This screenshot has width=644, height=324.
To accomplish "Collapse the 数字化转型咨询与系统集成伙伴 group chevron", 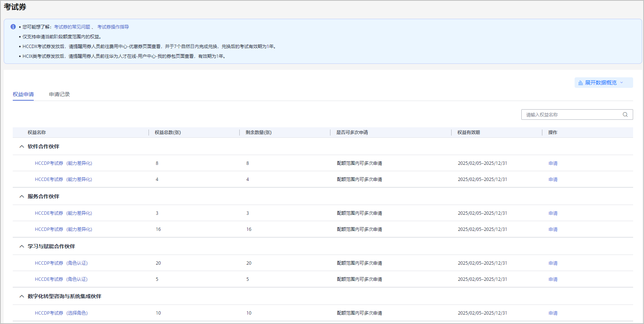I will (22, 296).
